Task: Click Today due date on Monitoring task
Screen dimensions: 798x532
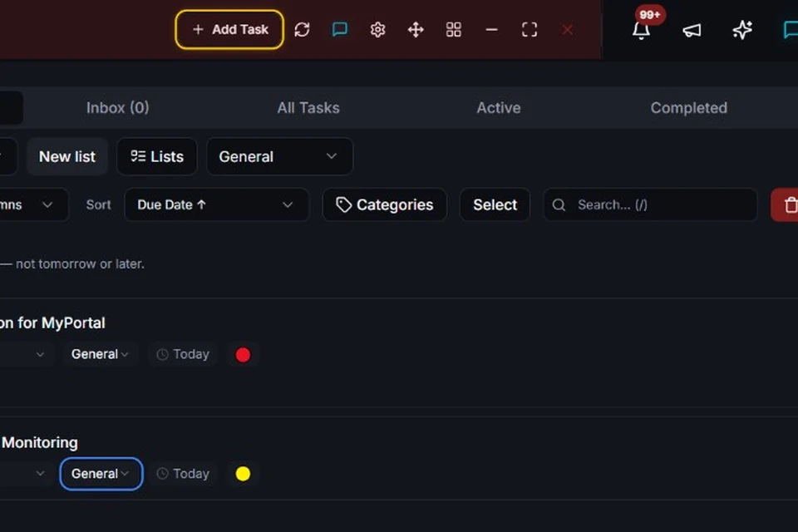Action: [183, 474]
